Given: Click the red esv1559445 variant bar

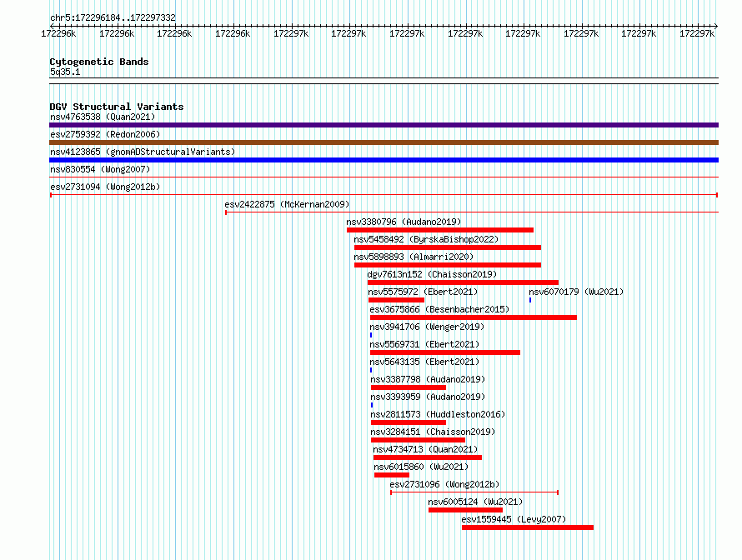Looking at the screenshot, I should coord(528,527).
